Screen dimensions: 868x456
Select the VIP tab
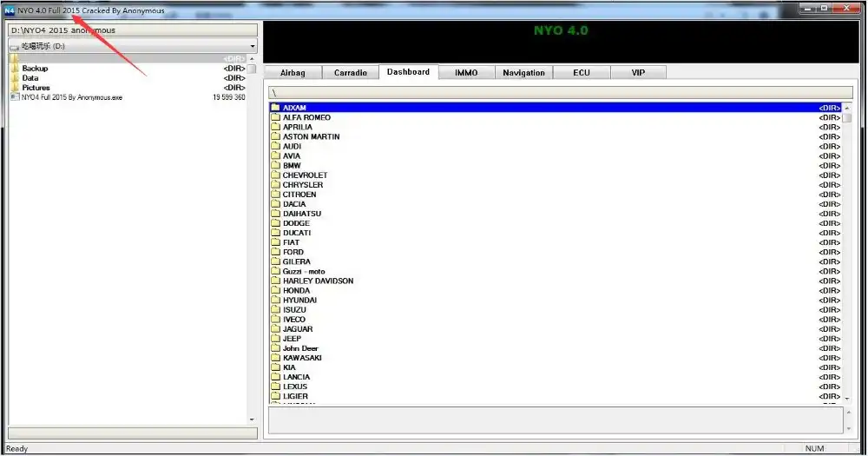(x=638, y=73)
